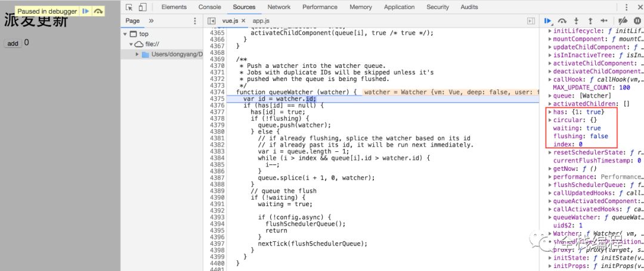
Task: Step into next function call
Action: 576,21
